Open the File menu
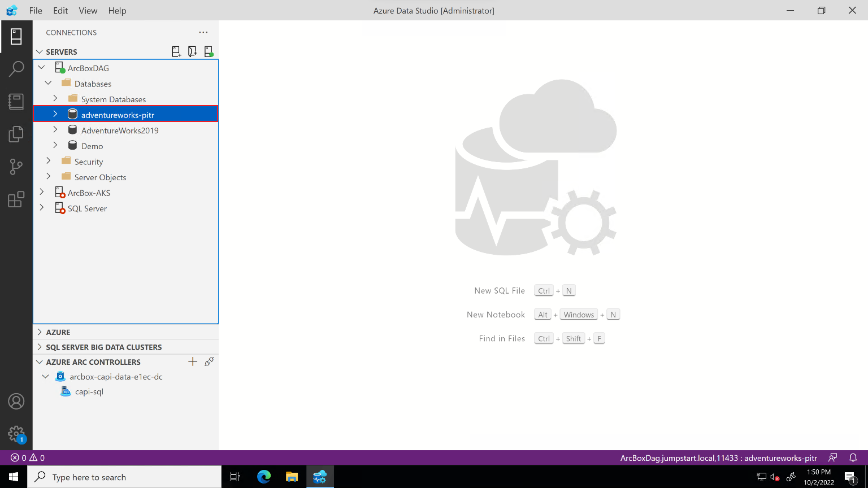 (35, 10)
